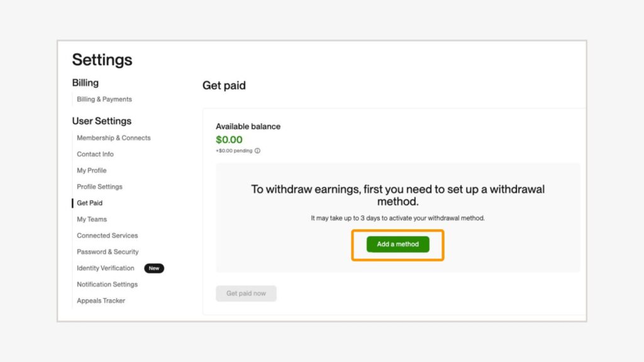
Task: Open the Contact Info page
Action: tap(95, 155)
